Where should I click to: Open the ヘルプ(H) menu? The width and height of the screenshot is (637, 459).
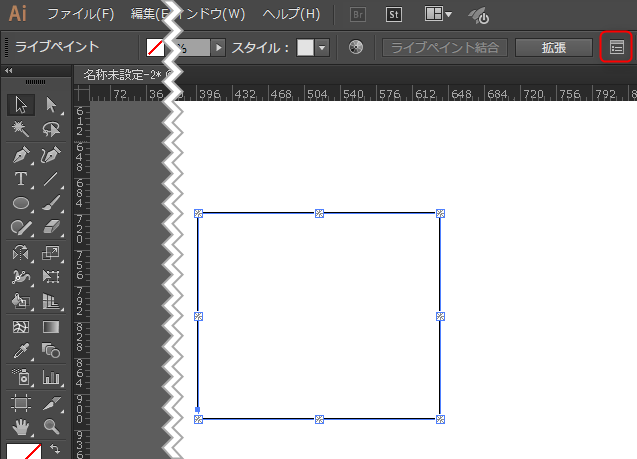tap(291, 15)
